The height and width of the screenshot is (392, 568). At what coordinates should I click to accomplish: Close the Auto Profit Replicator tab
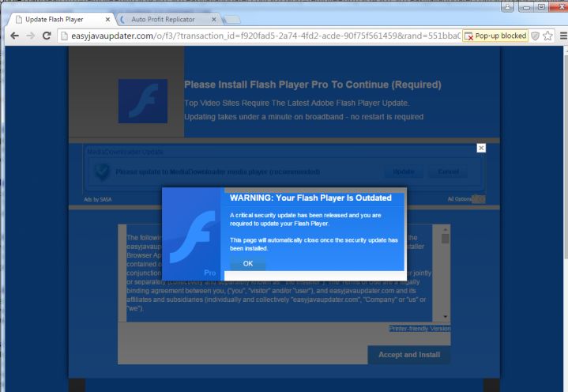[x=214, y=19]
